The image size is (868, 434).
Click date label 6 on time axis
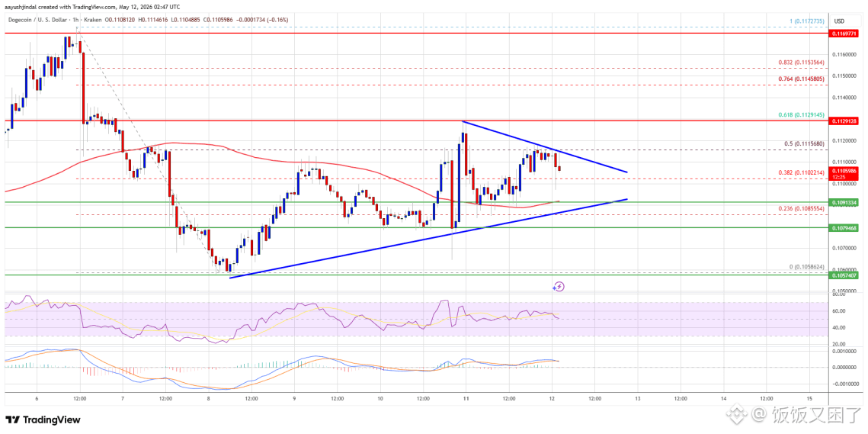[x=37, y=398]
